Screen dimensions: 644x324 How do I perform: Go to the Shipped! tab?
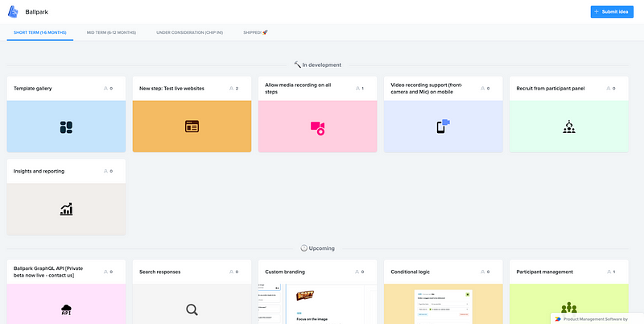pos(255,32)
